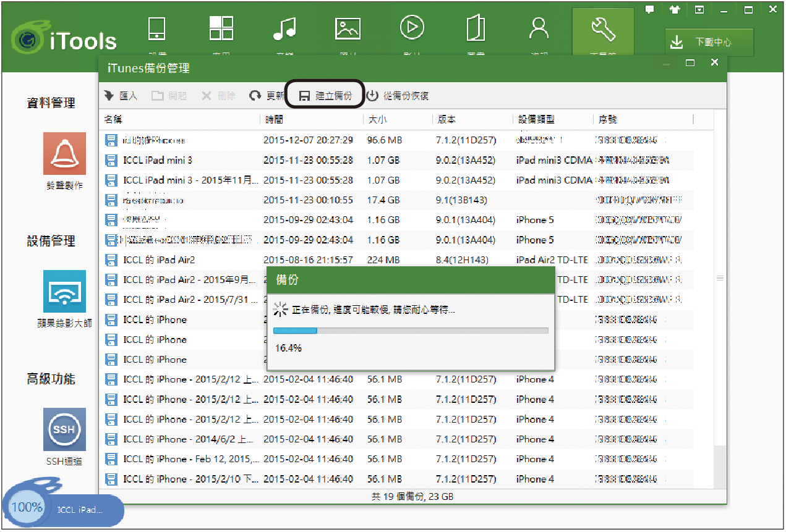The width and height of the screenshot is (786, 532).
Task: Click the 2015-11-23 00:10:55 time cell
Action: [309, 200]
